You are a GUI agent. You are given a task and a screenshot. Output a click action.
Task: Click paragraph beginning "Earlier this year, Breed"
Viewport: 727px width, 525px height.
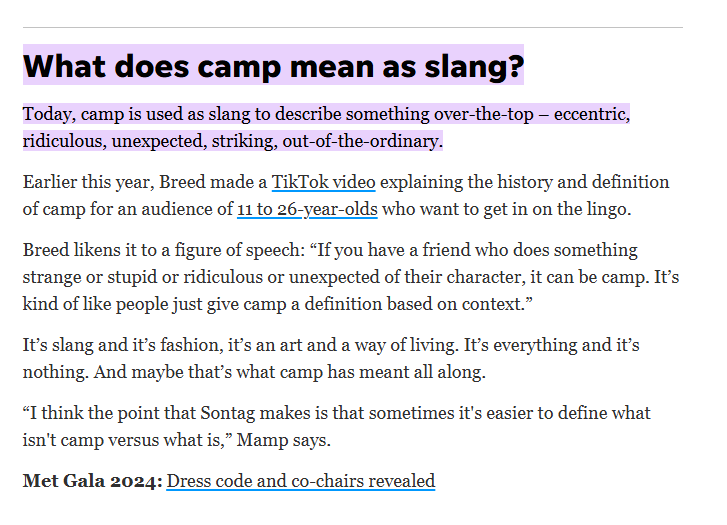tap(346, 195)
